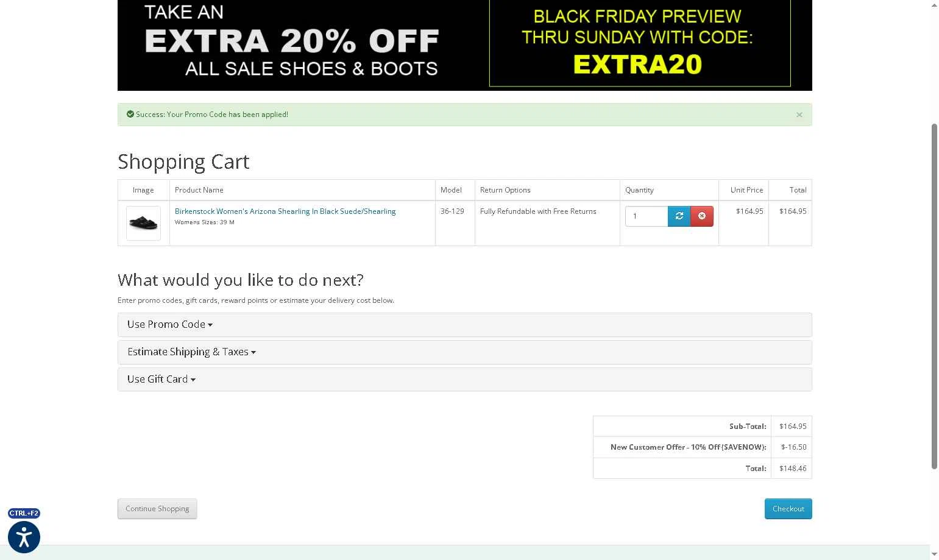This screenshot has height=560, width=939.
Task: Update cart quantity with refresh icon
Action: click(679, 216)
